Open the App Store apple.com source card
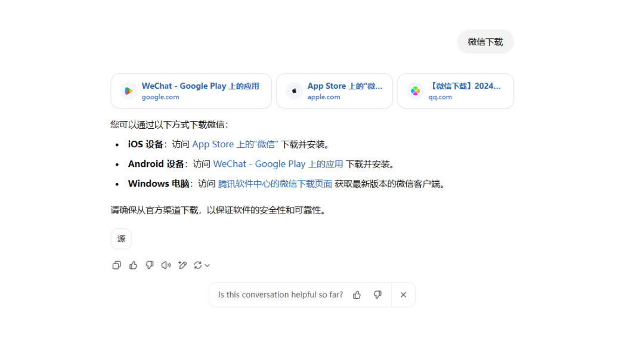644x338 pixels. 334,91
